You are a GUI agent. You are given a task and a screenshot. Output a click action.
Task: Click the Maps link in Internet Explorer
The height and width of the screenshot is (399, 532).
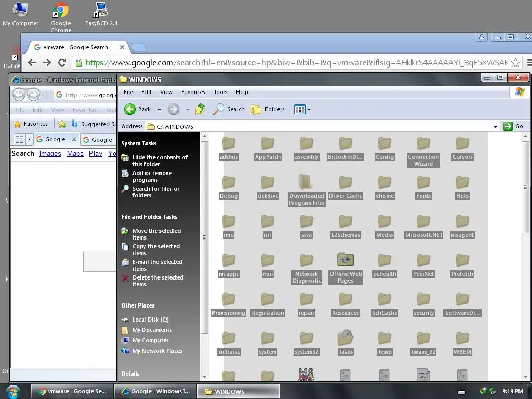point(75,154)
